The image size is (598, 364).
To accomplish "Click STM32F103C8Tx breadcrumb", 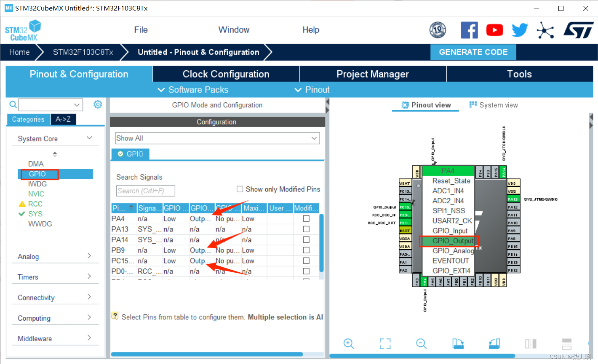I will 83,52.
